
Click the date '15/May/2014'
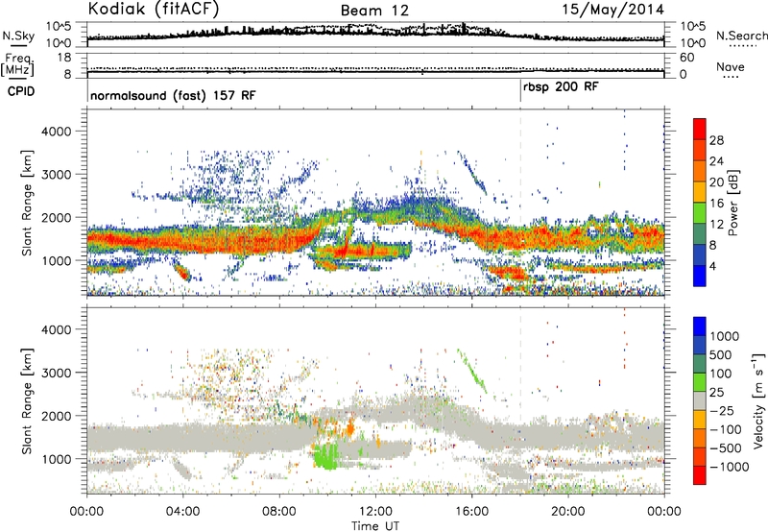click(x=612, y=10)
